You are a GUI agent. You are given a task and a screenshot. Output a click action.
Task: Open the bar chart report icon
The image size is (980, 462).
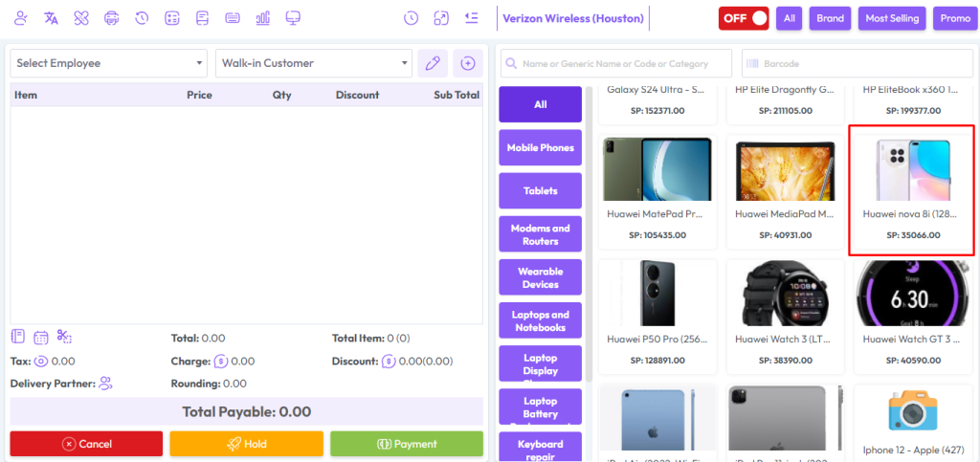[x=262, y=18]
